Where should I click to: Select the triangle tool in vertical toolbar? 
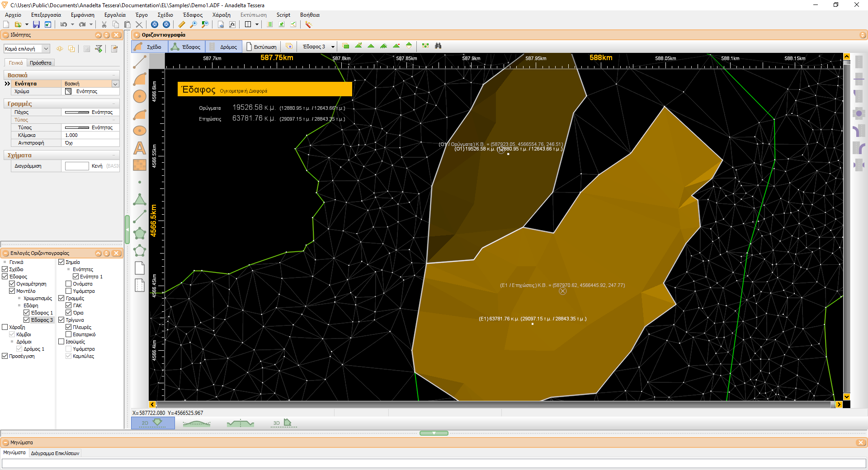[140, 200]
